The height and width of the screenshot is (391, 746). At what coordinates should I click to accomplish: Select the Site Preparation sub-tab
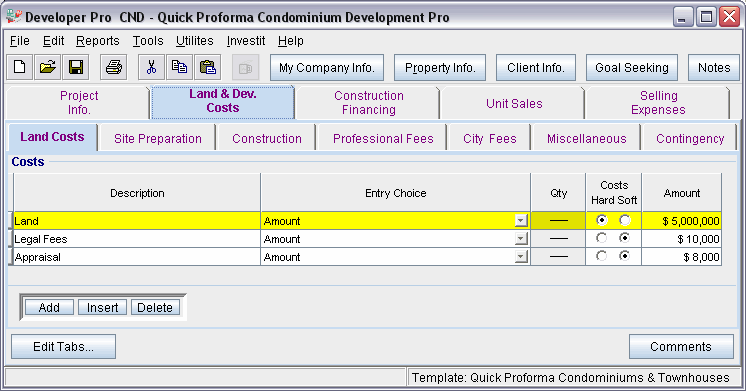click(x=158, y=138)
